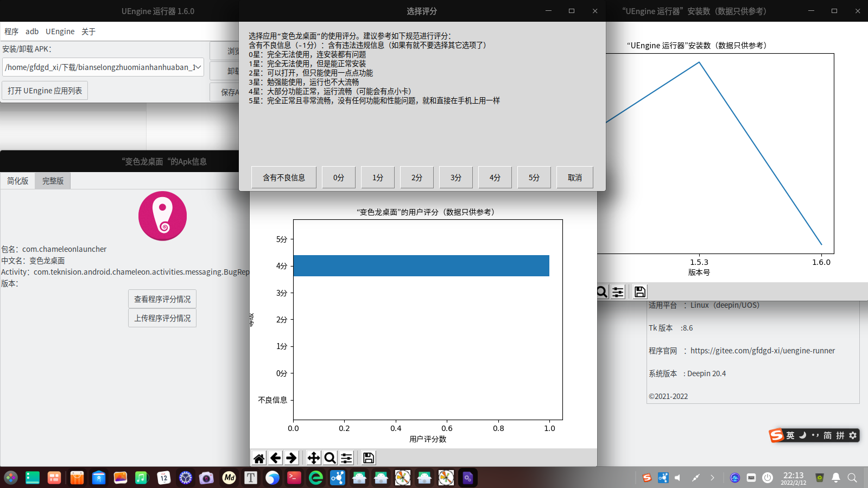Image resolution: width=868 pixels, height=488 pixels.
Task: Rate the app 0分
Action: tap(339, 178)
